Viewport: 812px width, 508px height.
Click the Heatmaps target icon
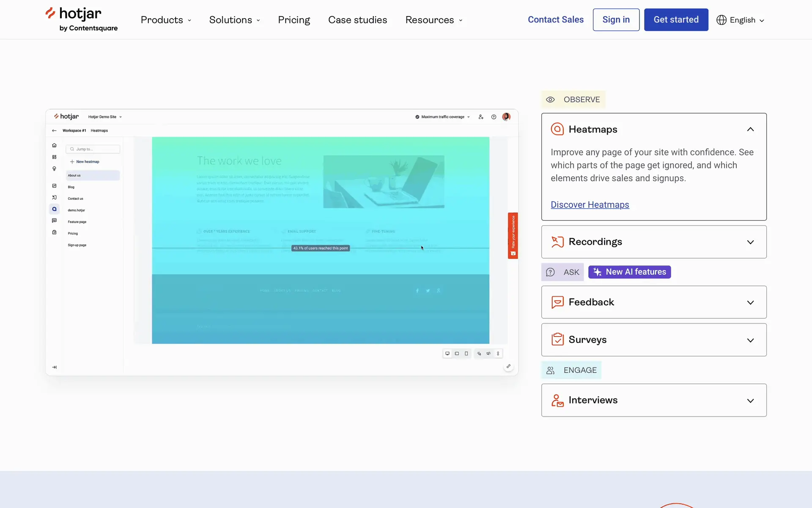[557, 129]
